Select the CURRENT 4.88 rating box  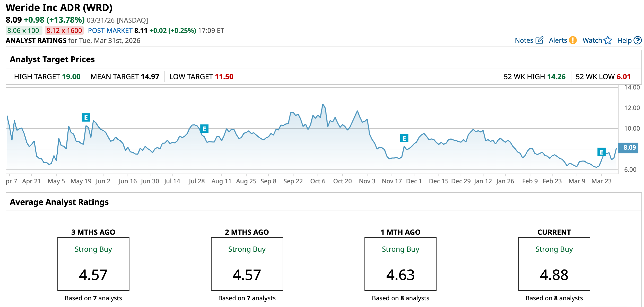coord(554,264)
